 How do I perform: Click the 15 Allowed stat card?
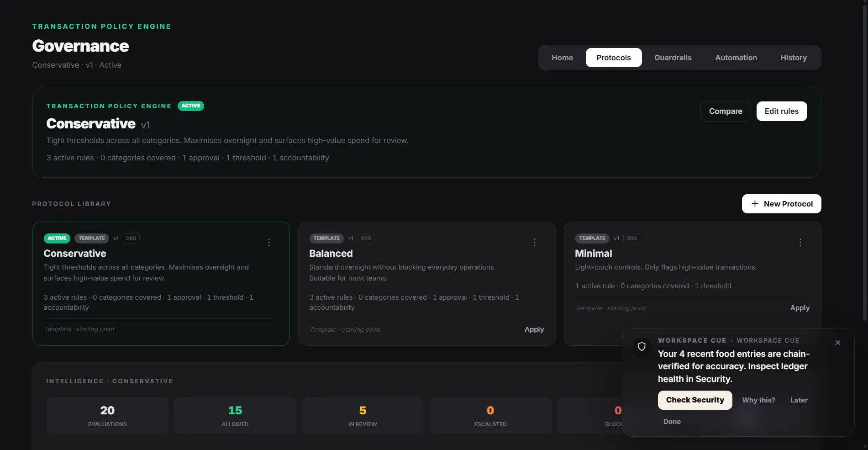click(x=235, y=415)
